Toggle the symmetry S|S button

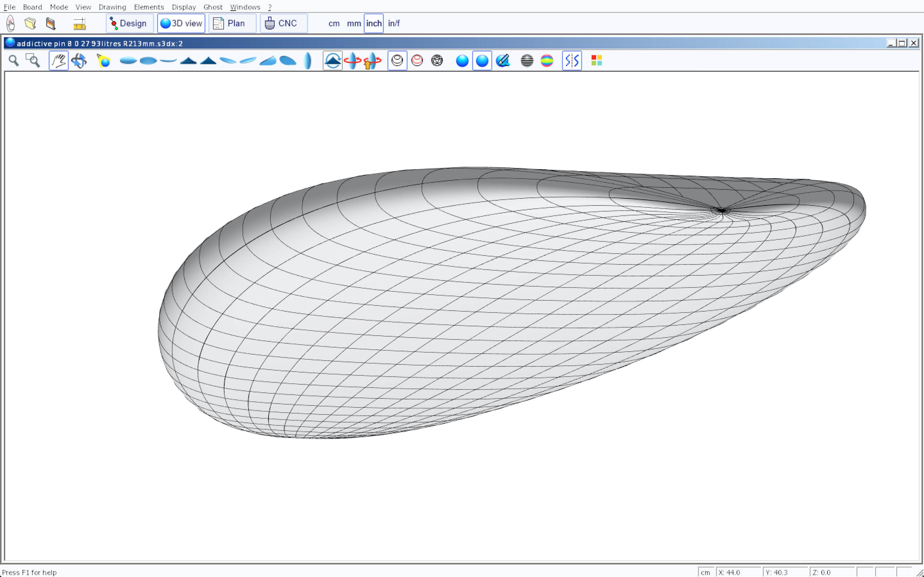click(x=572, y=61)
